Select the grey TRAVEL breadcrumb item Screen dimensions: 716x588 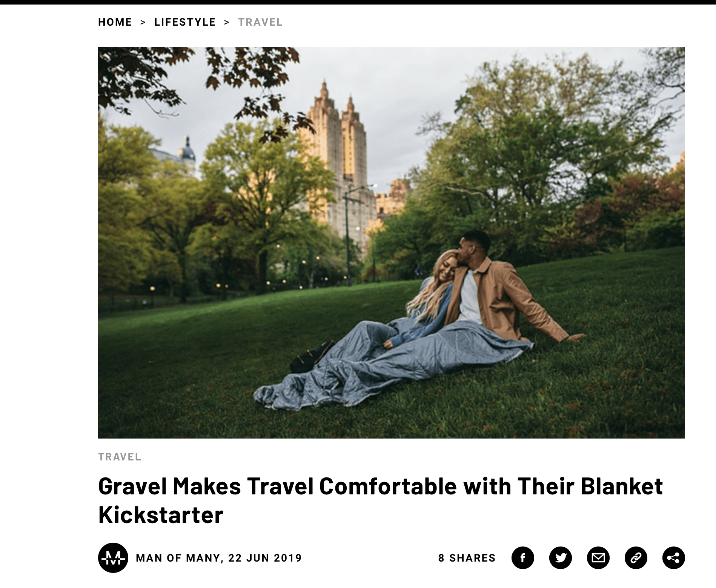260,22
